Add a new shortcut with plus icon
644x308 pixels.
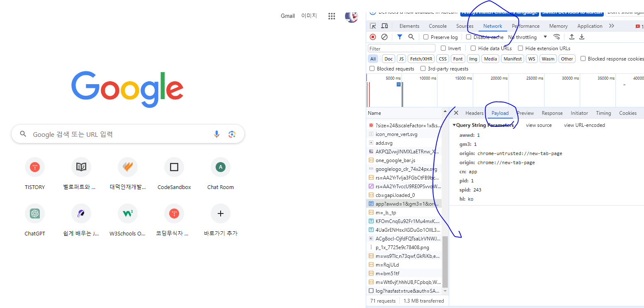tap(221, 221)
